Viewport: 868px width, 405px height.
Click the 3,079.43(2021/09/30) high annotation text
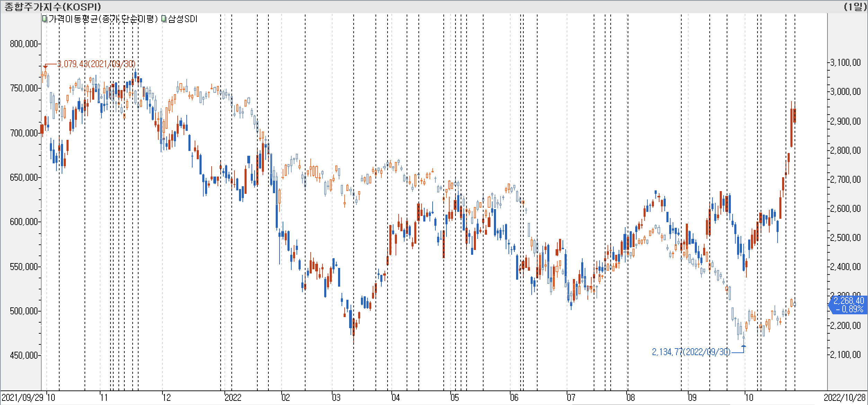[x=96, y=64]
